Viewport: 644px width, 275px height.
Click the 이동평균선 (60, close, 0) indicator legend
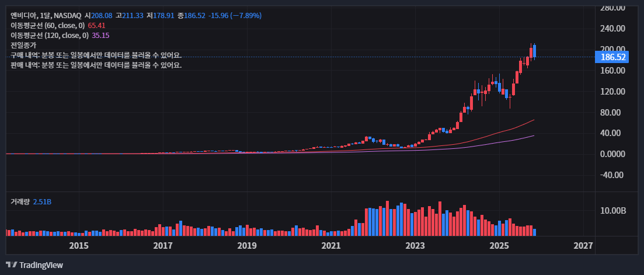pyautogui.click(x=48, y=26)
